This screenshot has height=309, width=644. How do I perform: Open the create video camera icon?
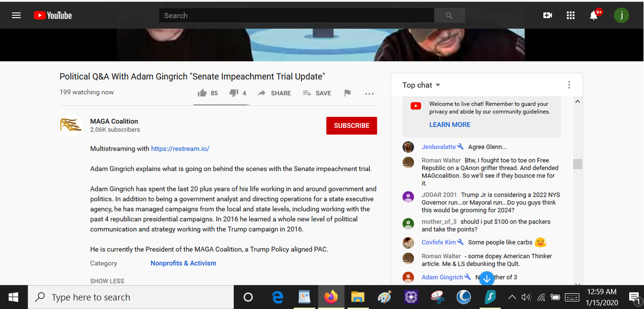click(x=547, y=16)
